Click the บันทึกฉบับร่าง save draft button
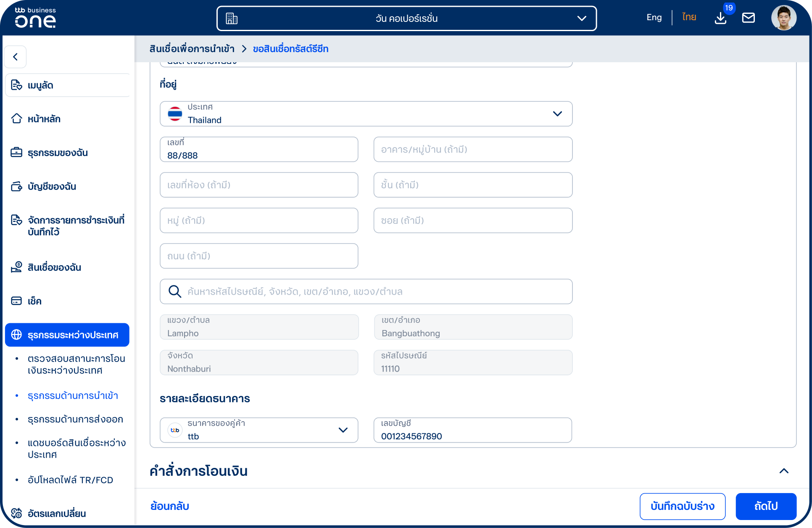The width and height of the screenshot is (812, 528). pos(683,507)
